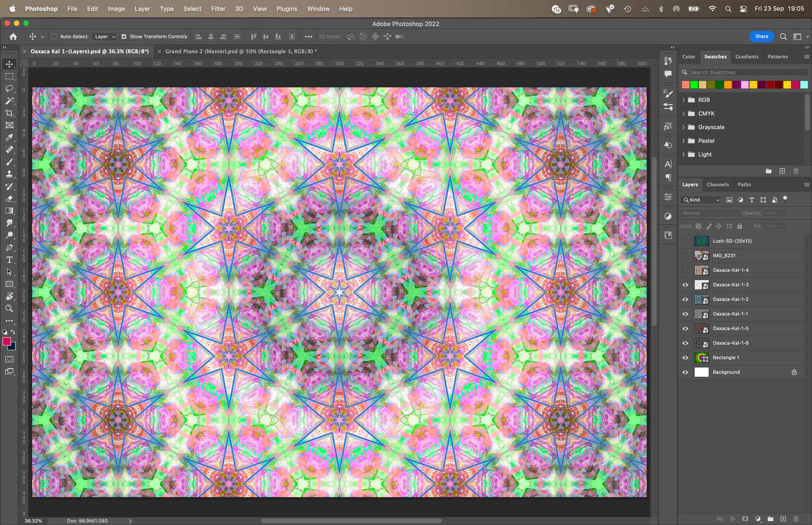Select the History Brush tool
This screenshot has width=812, height=525.
pos(9,186)
